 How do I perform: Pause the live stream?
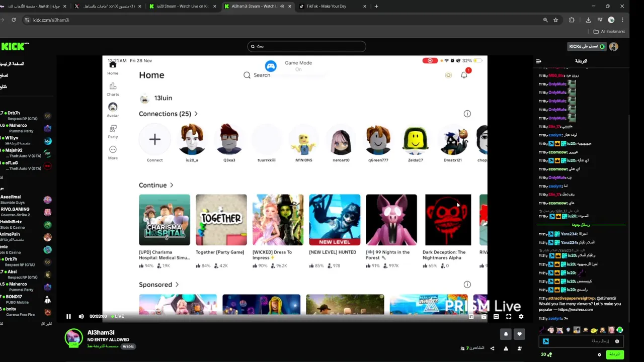pyautogui.click(x=68, y=317)
